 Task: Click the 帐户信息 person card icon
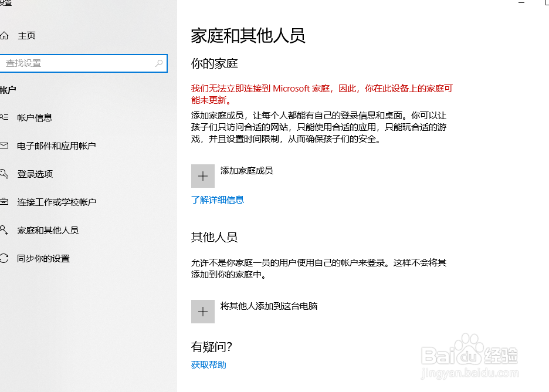(4, 117)
